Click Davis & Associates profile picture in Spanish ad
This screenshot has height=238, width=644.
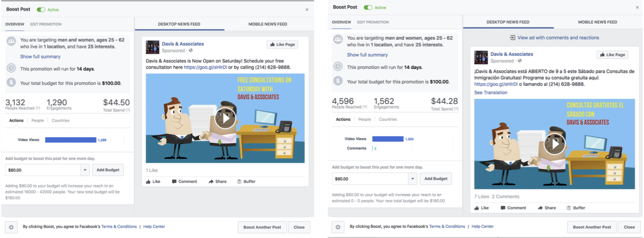(x=481, y=57)
